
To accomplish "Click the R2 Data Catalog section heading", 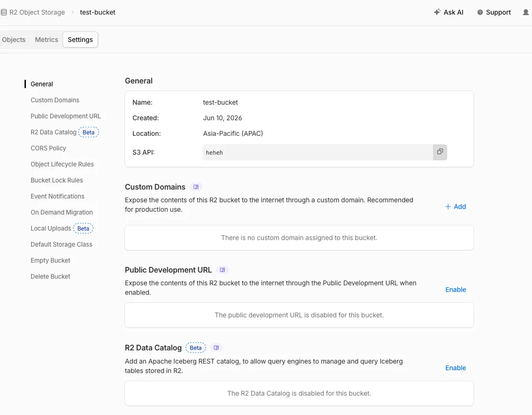I will click(153, 348).
